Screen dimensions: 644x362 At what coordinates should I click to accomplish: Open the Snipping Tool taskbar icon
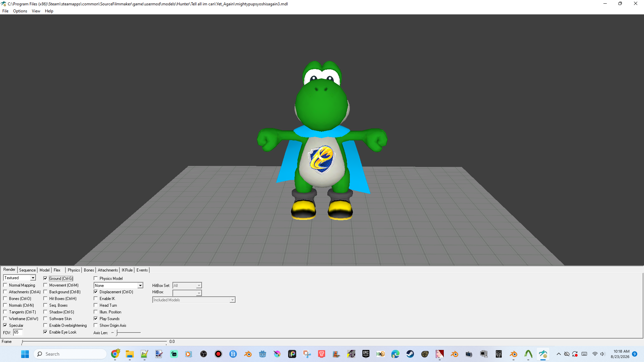(307, 354)
